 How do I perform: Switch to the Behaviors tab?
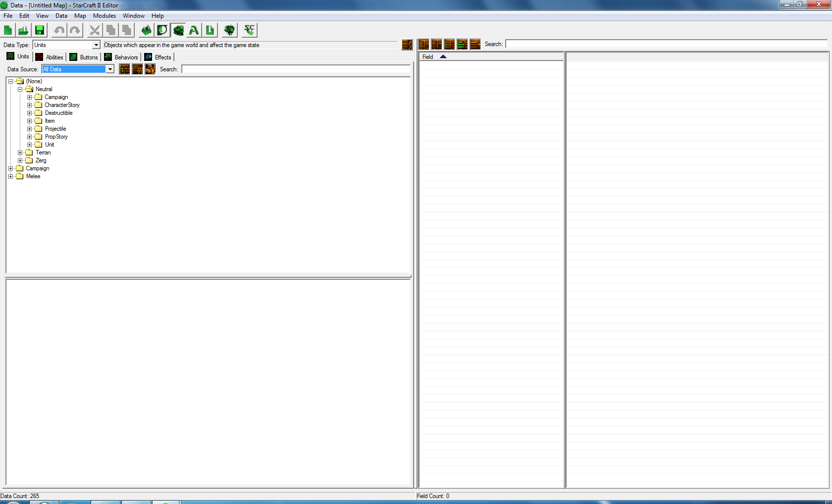[121, 57]
